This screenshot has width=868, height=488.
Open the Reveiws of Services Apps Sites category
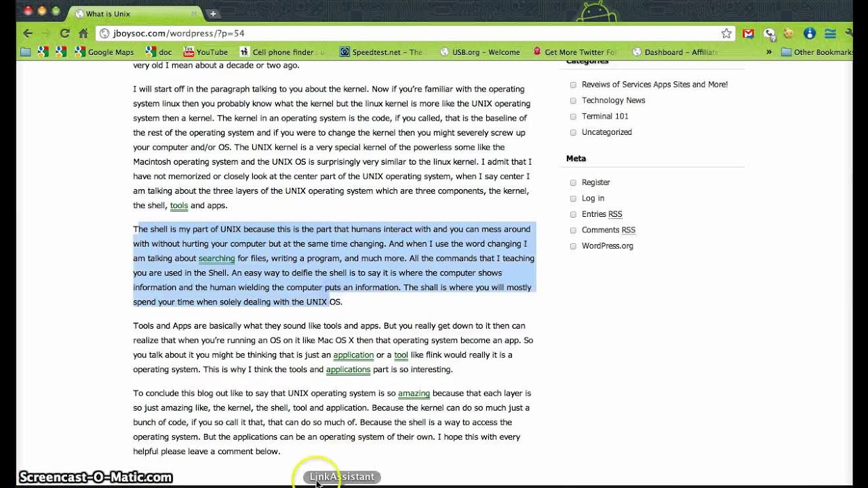654,85
